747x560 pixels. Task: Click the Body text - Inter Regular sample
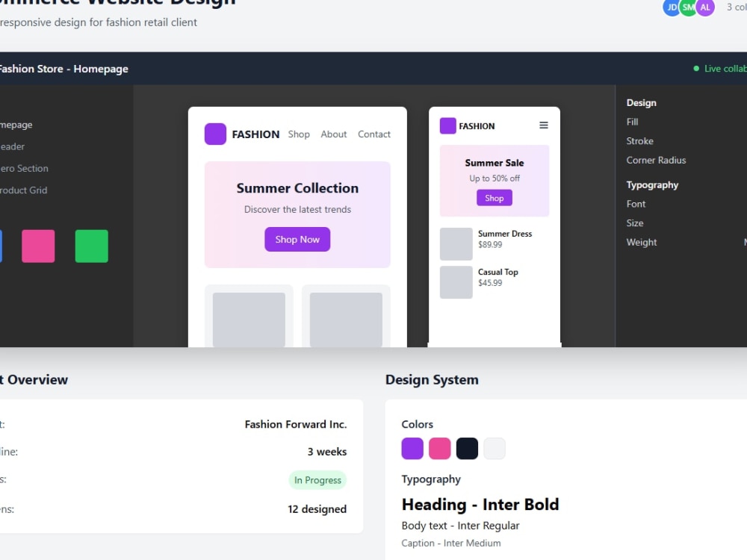click(x=460, y=526)
